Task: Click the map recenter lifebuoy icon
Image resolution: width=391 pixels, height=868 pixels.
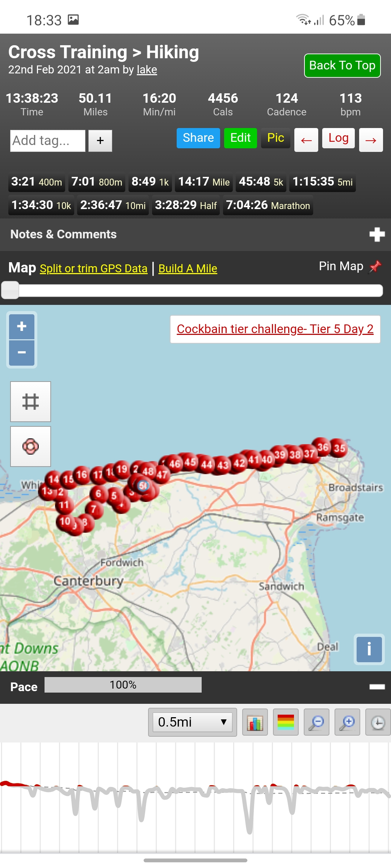Action: pyautogui.click(x=30, y=446)
